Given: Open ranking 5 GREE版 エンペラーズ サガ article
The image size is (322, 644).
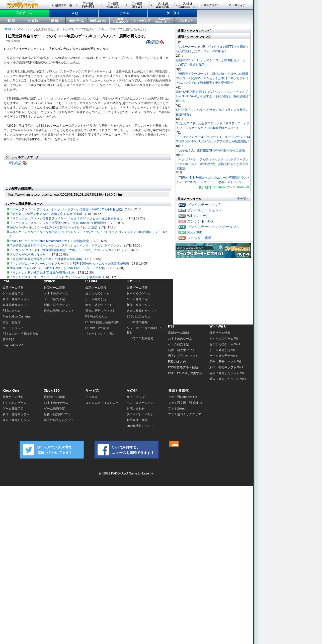Looking at the screenshot, I should coord(213,112).
